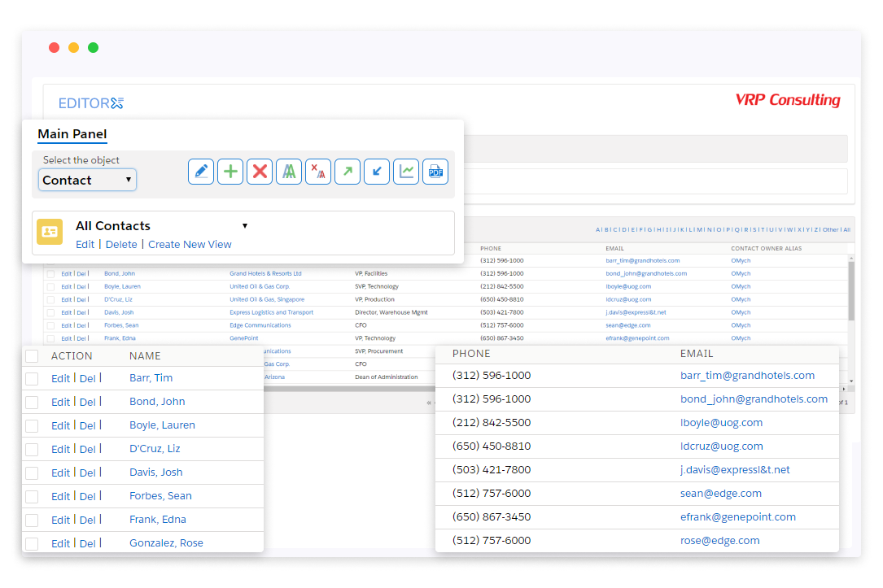This screenshot has width=883, height=588.
Task: Click Create New View link
Action: pos(190,244)
